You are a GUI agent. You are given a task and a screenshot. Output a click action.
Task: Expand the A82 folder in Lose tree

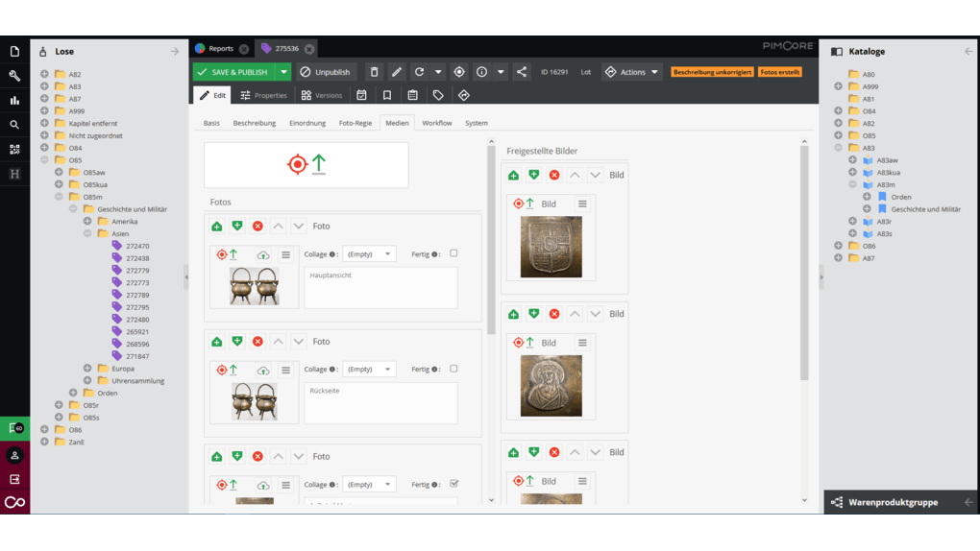coord(44,74)
